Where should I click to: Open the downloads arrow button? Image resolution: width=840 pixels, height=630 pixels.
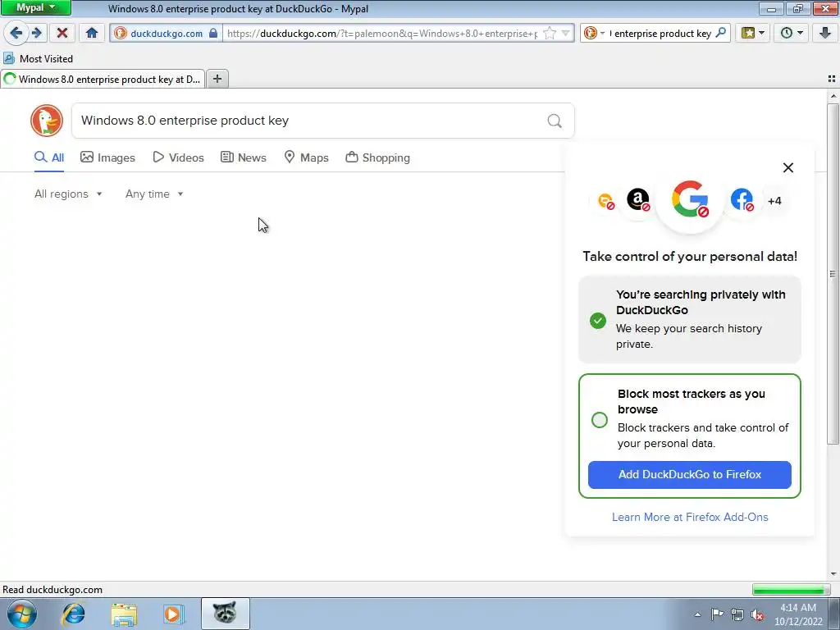tap(825, 33)
